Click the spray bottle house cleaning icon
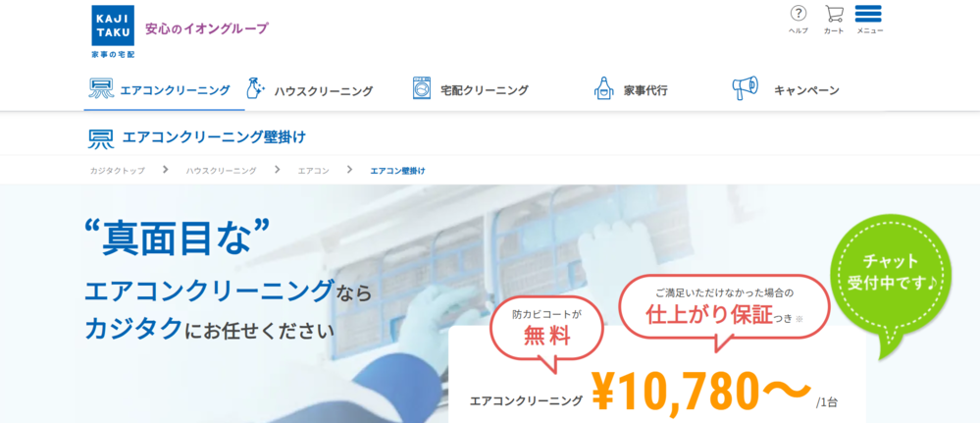This screenshot has height=423, width=980. point(256,89)
